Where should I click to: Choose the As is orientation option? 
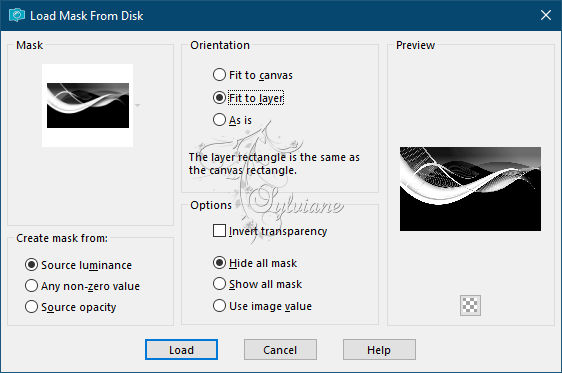pyautogui.click(x=232, y=120)
